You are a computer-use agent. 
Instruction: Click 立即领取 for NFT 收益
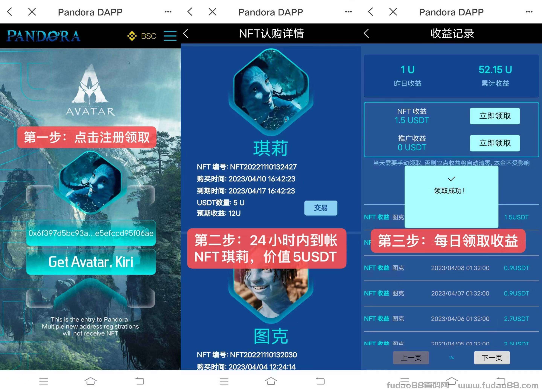coord(495,116)
